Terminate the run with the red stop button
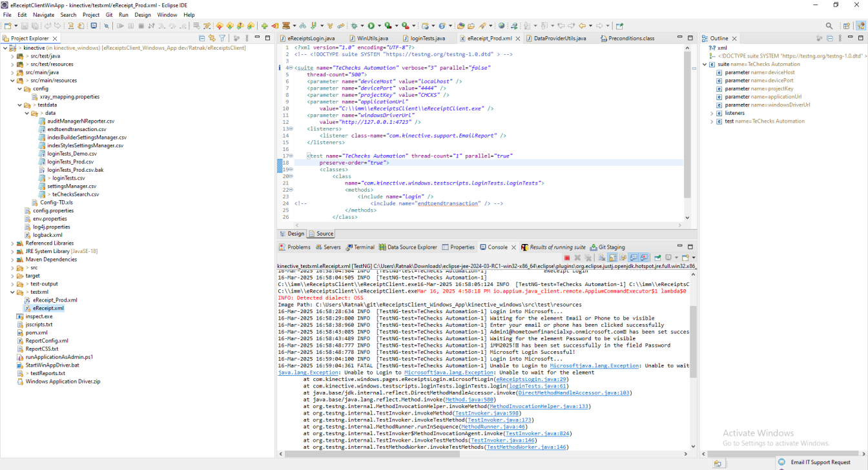Image resolution: width=868 pixels, height=470 pixels. point(567,258)
